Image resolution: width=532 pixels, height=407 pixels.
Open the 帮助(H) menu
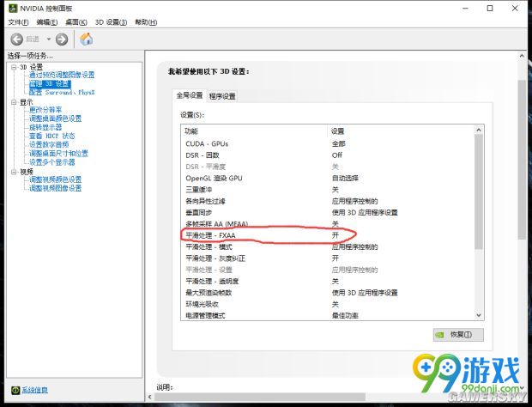pos(146,22)
